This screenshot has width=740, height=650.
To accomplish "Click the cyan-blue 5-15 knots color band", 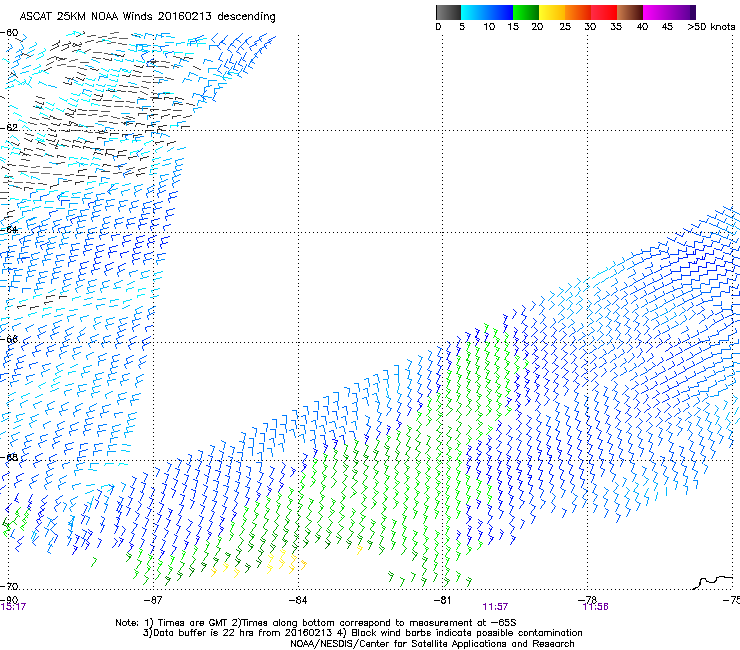I will coord(487,12).
